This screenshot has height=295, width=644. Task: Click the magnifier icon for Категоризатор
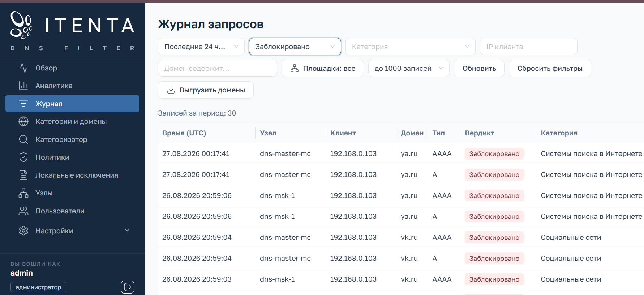(23, 139)
